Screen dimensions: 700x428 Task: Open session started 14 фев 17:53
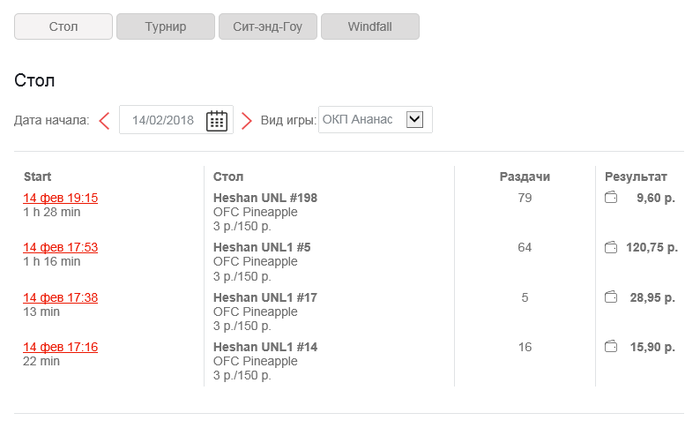pos(60,247)
